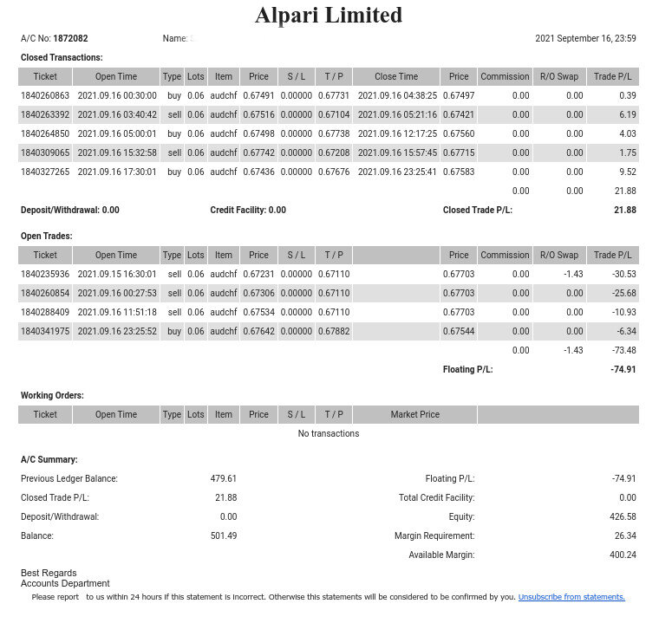This screenshot has width=672, height=623.
Task: Click open time 2021.09.16 23:25:52
Action: (x=117, y=331)
